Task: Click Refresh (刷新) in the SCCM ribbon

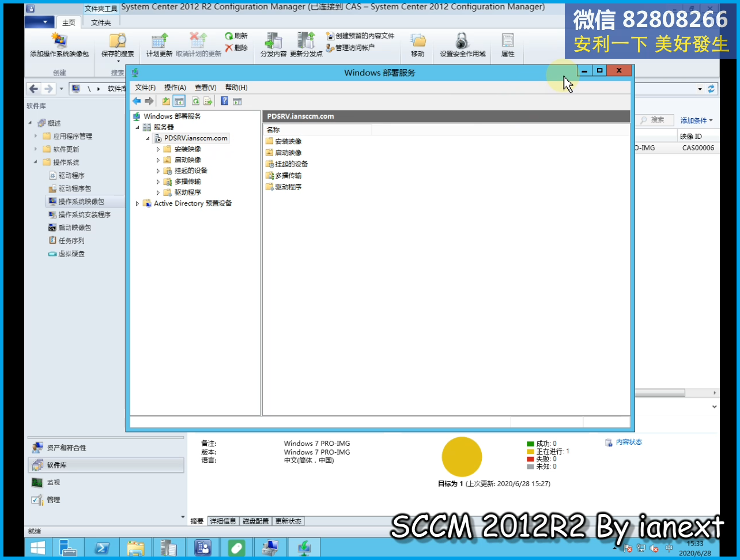Action: [x=236, y=36]
